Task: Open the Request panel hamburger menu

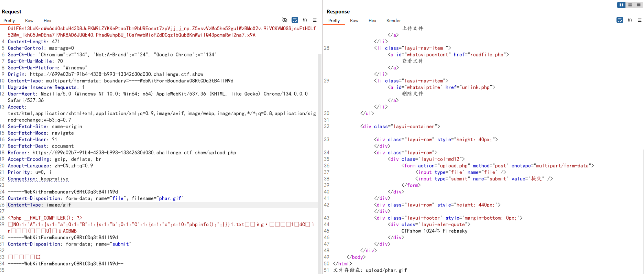Action: (315, 20)
